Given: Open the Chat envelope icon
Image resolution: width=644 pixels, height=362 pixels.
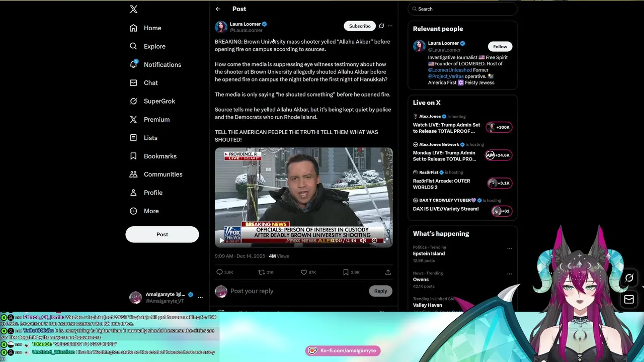Looking at the screenshot, I should point(133,83).
